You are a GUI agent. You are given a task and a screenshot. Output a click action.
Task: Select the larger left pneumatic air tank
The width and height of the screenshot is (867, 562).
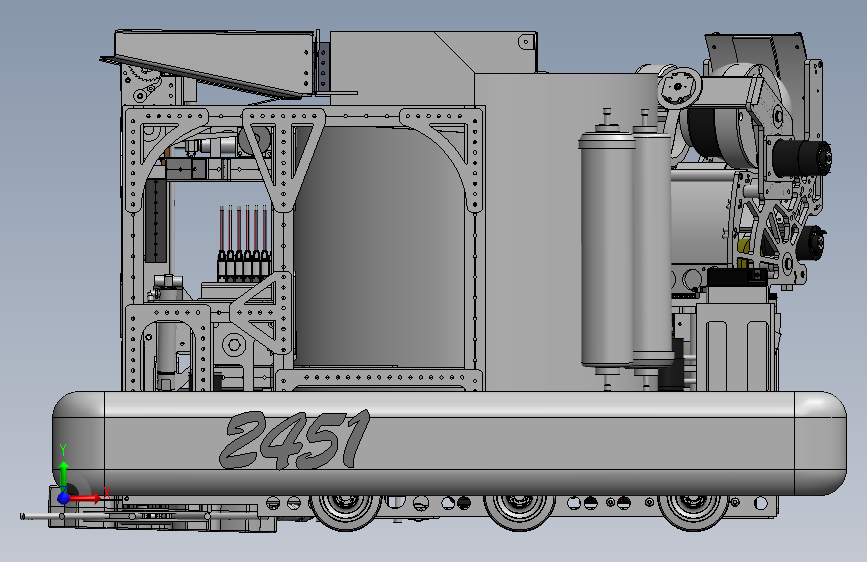point(607,249)
